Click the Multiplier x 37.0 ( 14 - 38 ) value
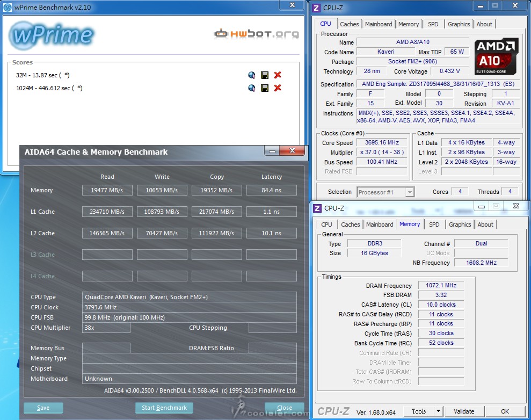This screenshot has height=420, width=531. (x=382, y=153)
